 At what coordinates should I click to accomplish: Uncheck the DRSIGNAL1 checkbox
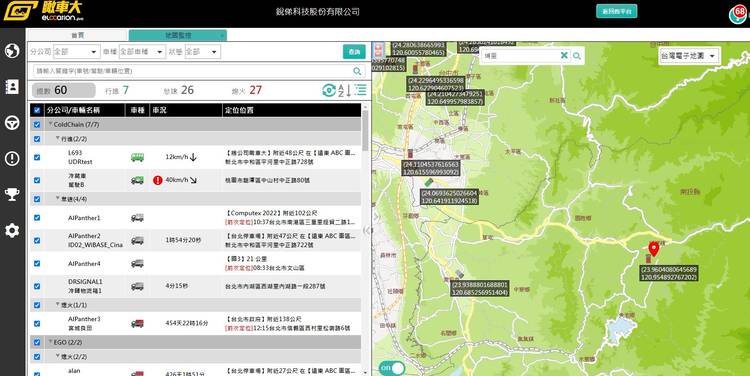pyautogui.click(x=37, y=286)
